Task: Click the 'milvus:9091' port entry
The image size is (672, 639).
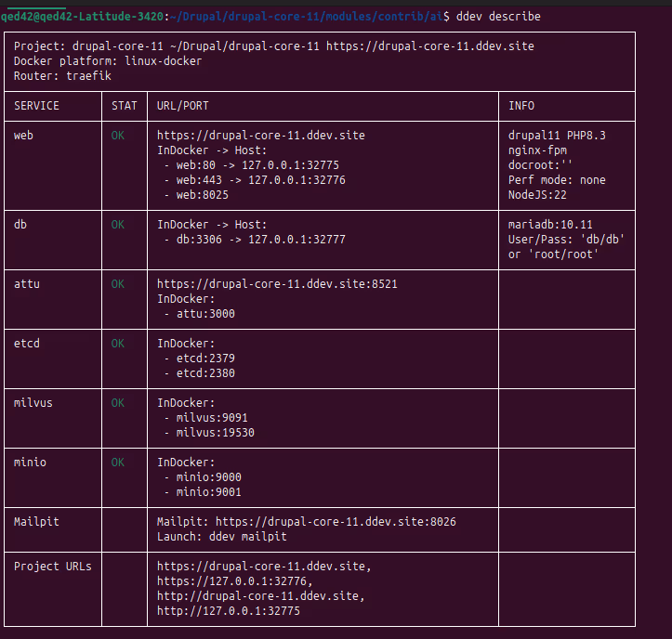Action: pos(212,418)
